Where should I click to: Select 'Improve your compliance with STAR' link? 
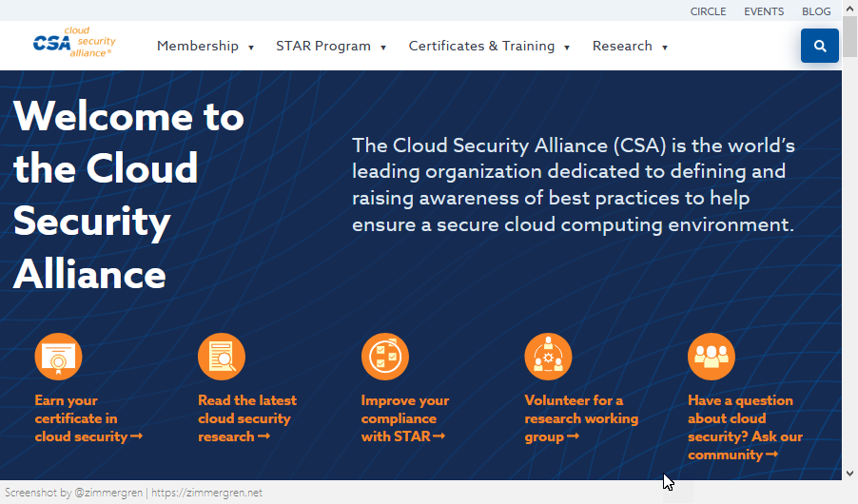click(404, 418)
